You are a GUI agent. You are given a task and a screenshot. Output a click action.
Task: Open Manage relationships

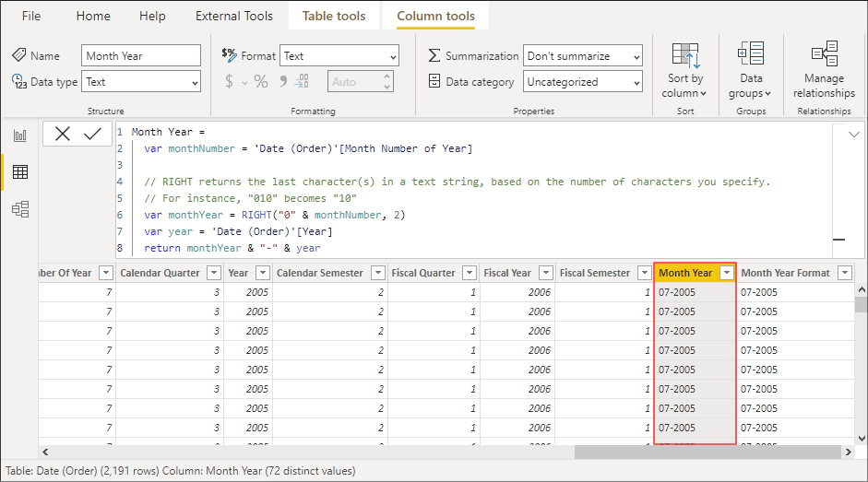824,71
